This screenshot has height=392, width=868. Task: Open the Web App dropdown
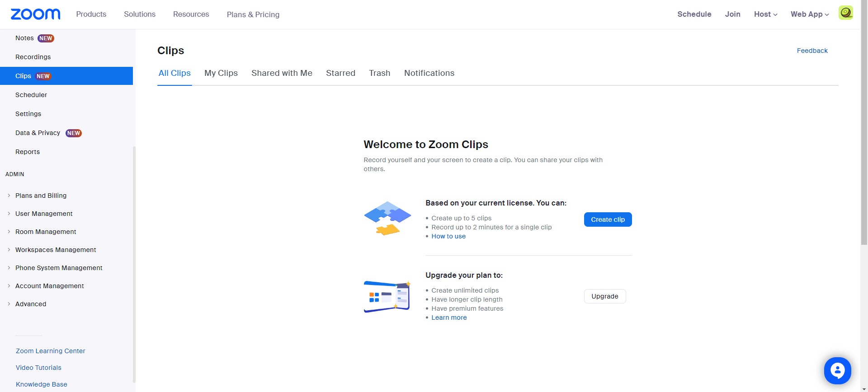pos(810,14)
